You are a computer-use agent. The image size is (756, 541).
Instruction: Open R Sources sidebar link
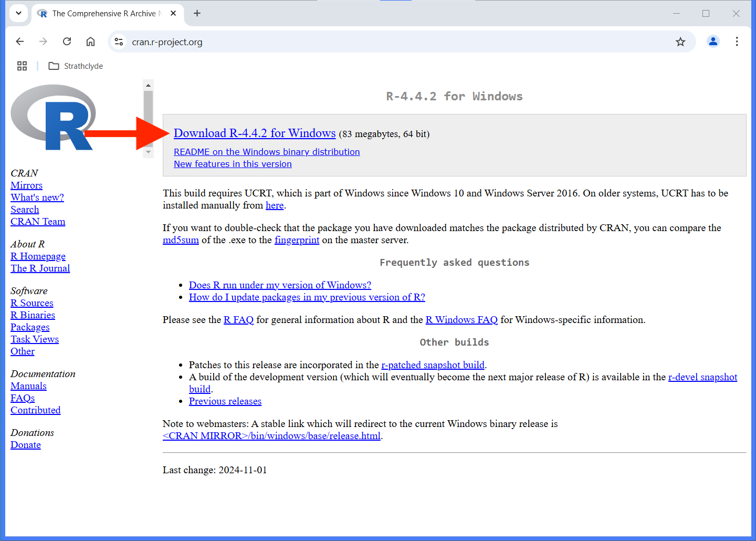coord(32,303)
